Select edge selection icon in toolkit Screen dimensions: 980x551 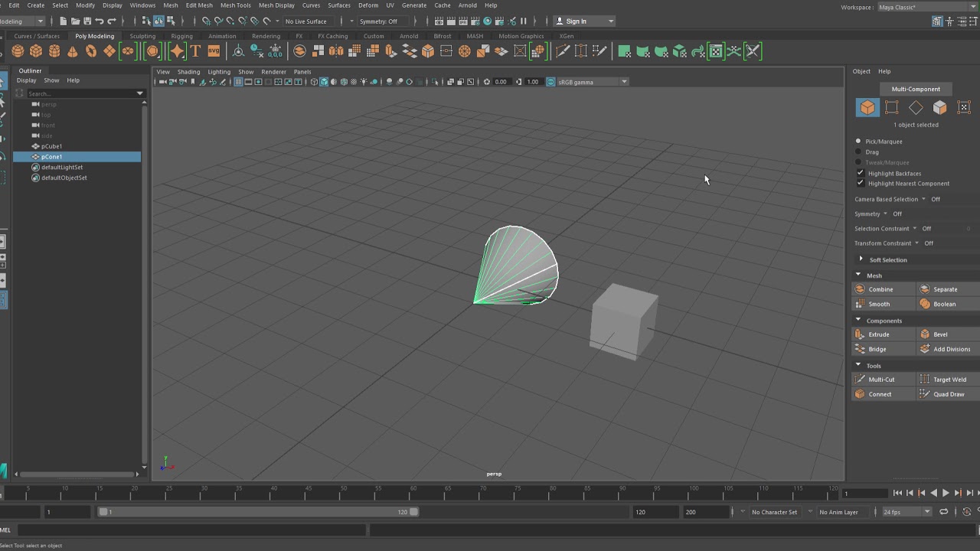(x=892, y=108)
